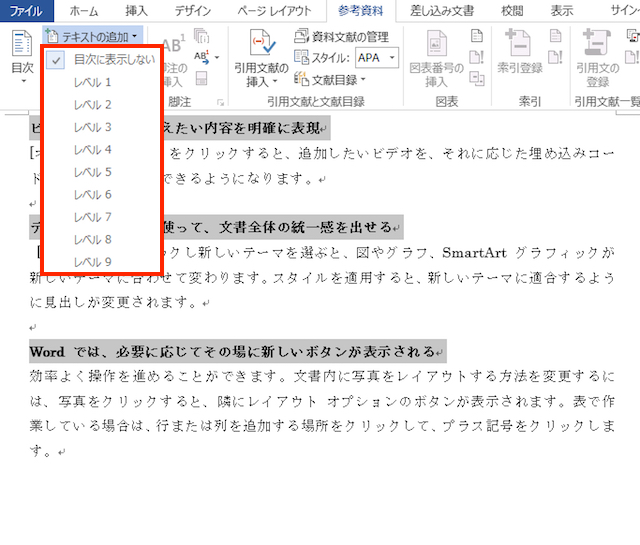Click the 文献目録 icon
Viewport: 640px width, 545px height.
(301, 79)
